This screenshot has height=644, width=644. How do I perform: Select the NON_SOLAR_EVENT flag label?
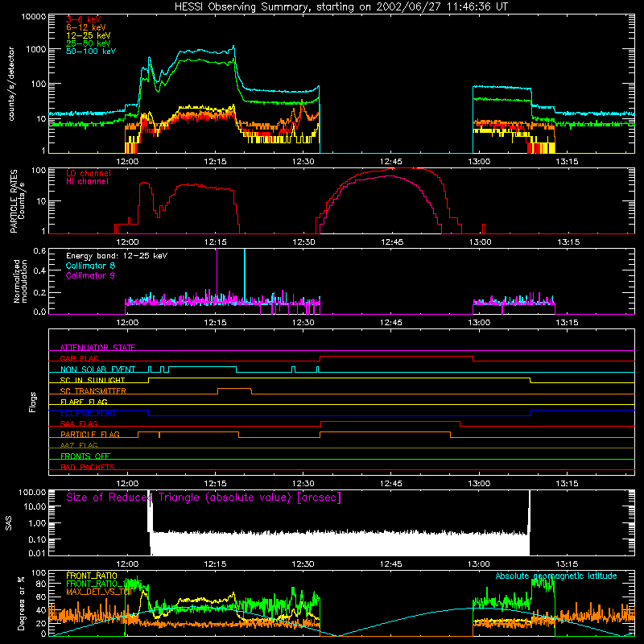coord(97,369)
